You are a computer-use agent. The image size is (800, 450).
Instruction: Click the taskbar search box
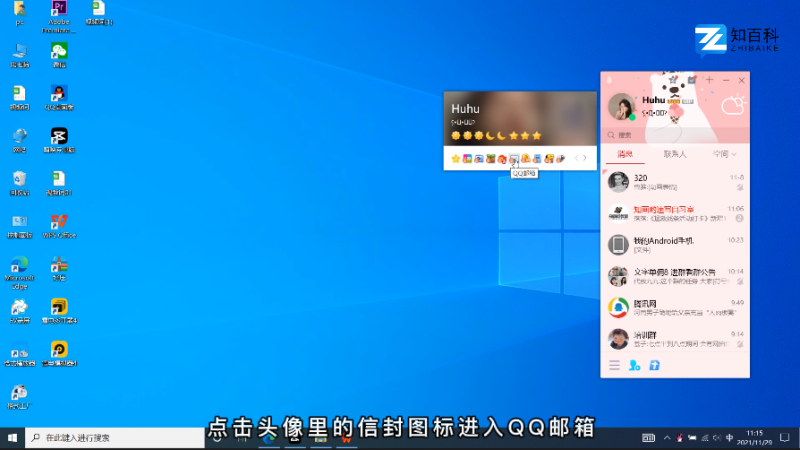click(x=115, y=438)
